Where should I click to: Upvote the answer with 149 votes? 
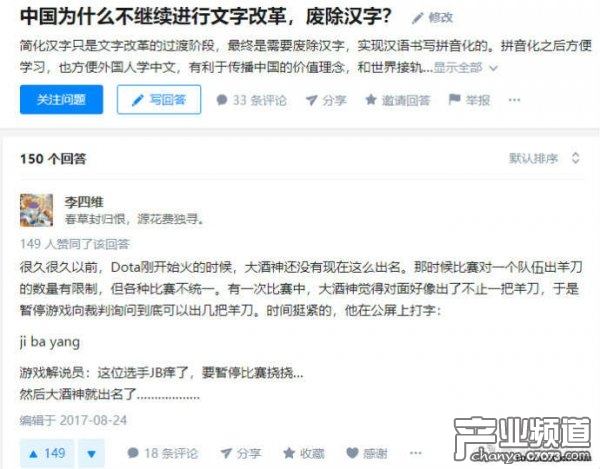coord(48,454)
